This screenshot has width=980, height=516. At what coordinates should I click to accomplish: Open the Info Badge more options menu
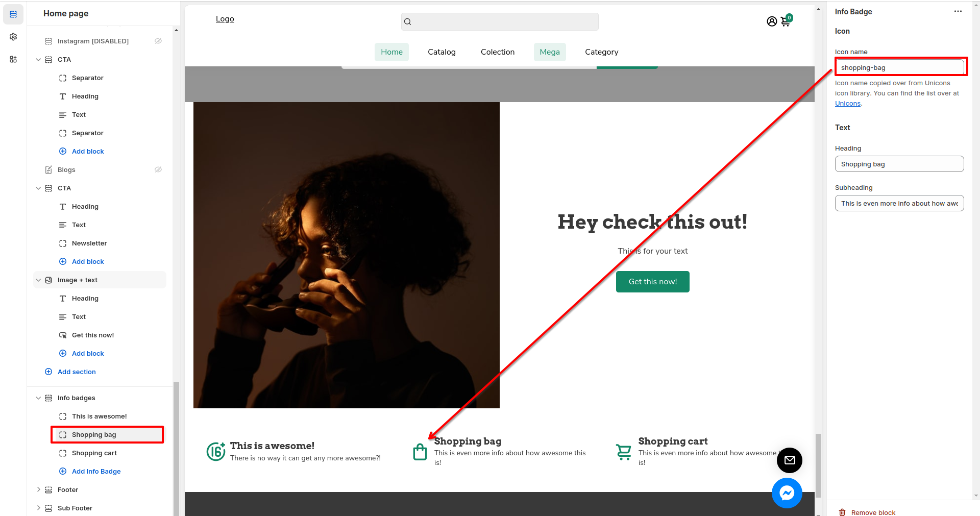tap(958, 12)
